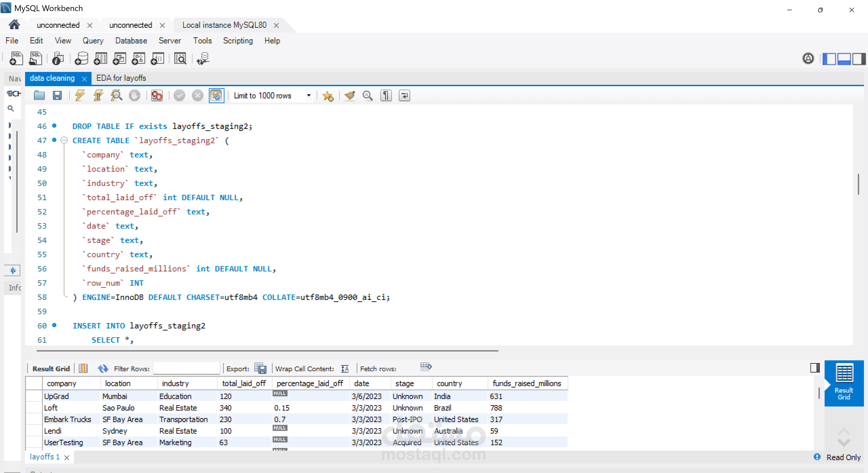Click the Beautify query broom icon
868x473 pixels.
(x=349, y=96)
